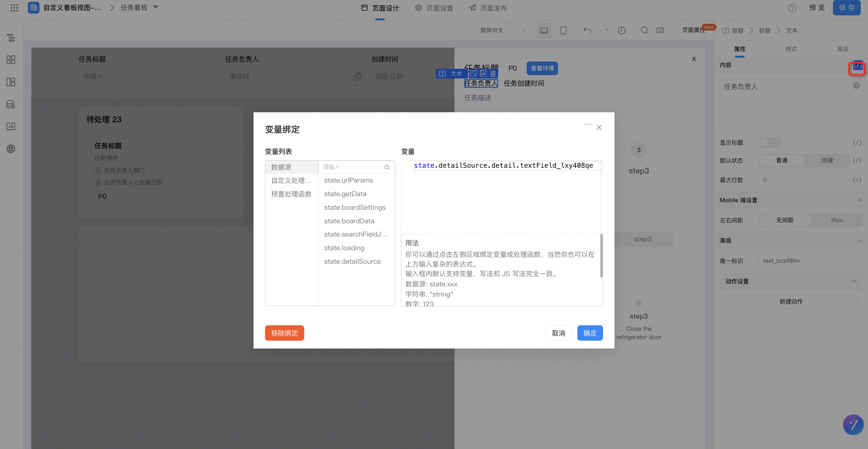Click the redo arrow icon
Screen dimensions: 868x449
pos(604,31)
